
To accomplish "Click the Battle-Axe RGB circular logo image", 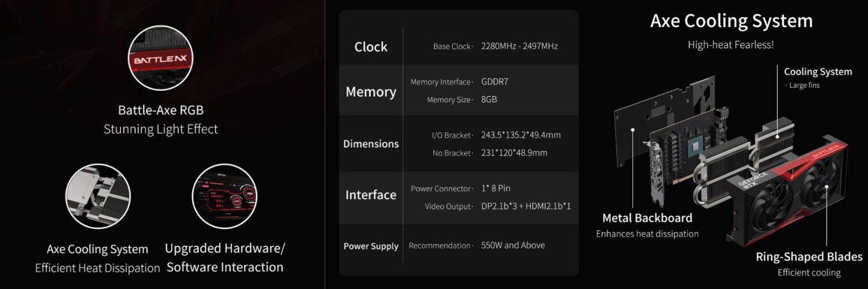I will [x=160, y=60].
